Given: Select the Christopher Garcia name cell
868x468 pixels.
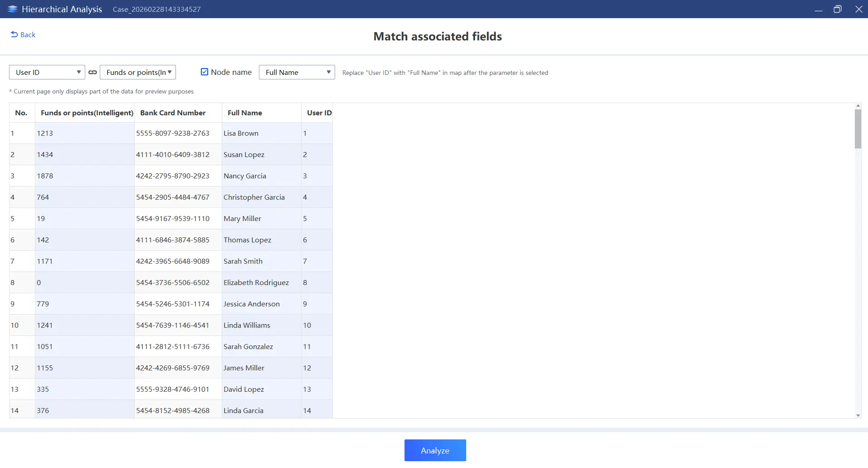Looking at the screenshot, I should pyautogui.click(x=254, y=197).
